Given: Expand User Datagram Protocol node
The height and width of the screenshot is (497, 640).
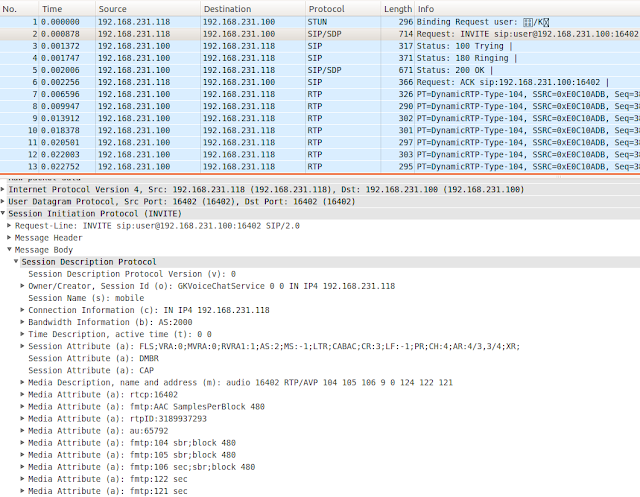Looking at the screenshot, I should click(3, 202).
